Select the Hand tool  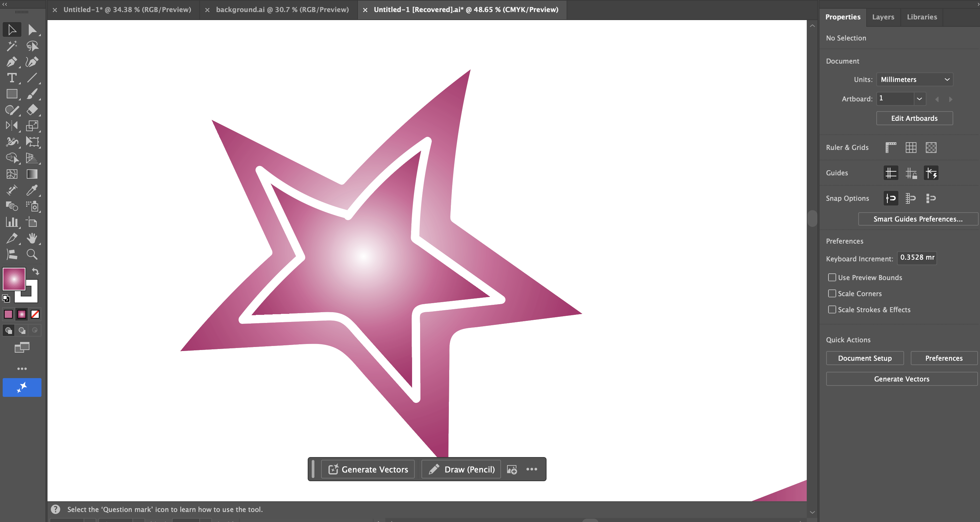32,238
